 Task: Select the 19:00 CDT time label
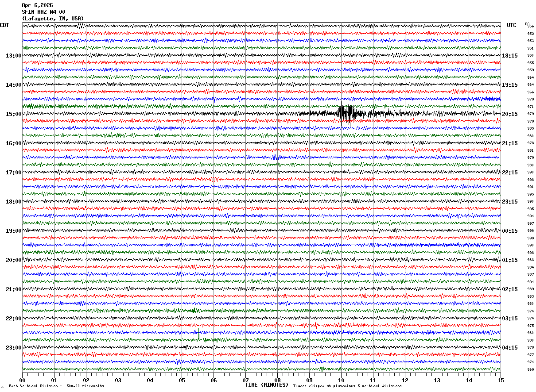pos(13,231)
